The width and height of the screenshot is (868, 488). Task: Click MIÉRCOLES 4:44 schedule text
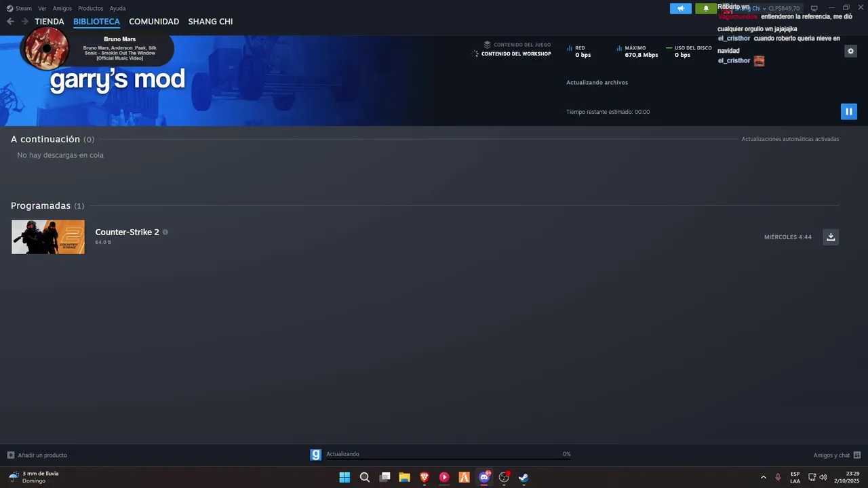tap(787, 237)
